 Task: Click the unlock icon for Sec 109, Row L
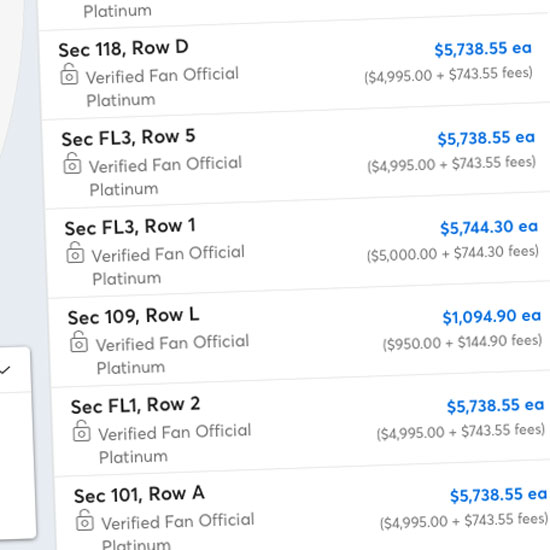point(79,342)
